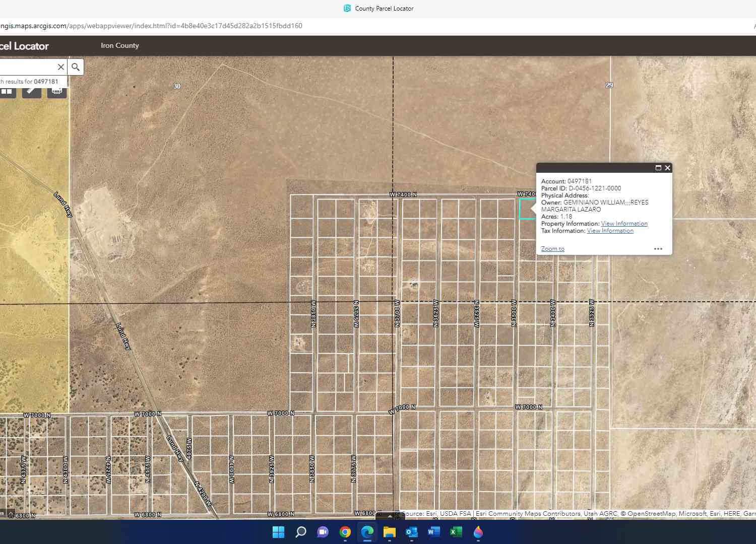Open Property Information View Information link
The width and height of the screenshot is (756, 544).
(x=624, y=224)
